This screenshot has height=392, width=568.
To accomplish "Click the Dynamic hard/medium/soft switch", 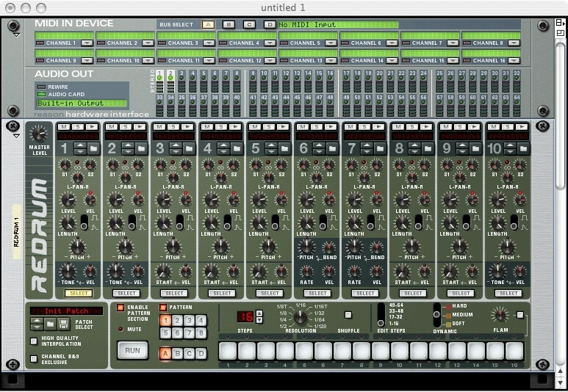I will [437, 315].
